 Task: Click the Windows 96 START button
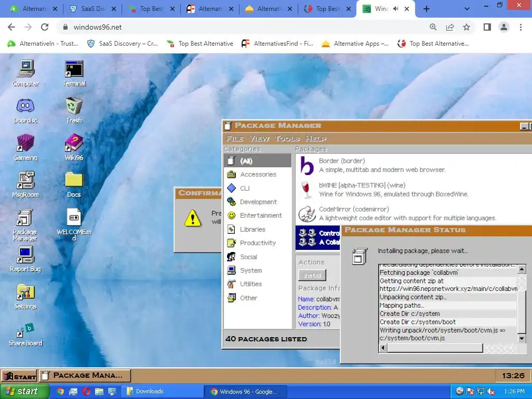click(x=19, y=376)
